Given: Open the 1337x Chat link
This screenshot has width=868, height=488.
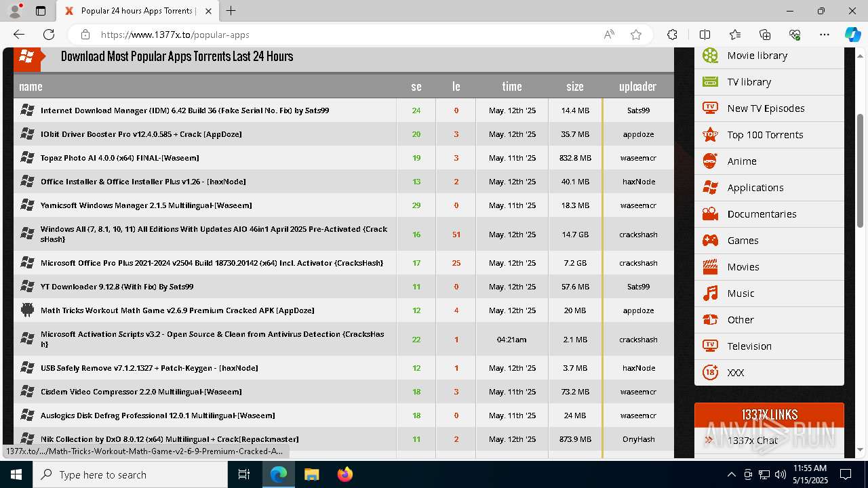Looking at the screenshot, I should (x=753, y=441).
